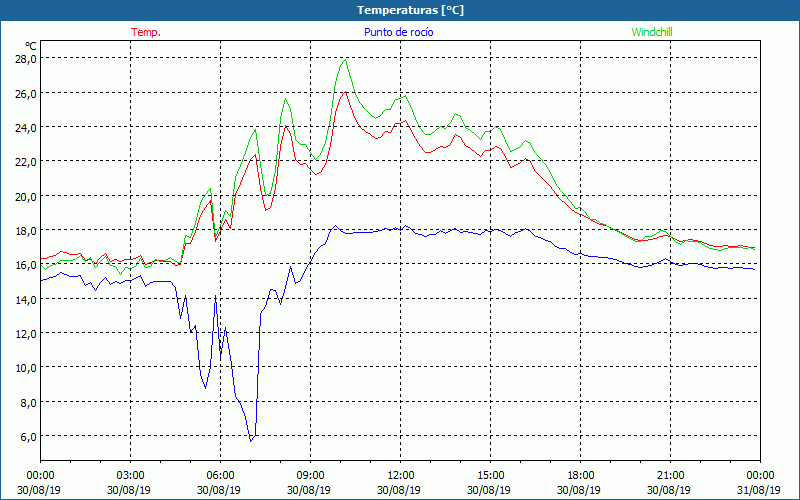Click the 15:00 time label on the x-axis

point(490,476)
